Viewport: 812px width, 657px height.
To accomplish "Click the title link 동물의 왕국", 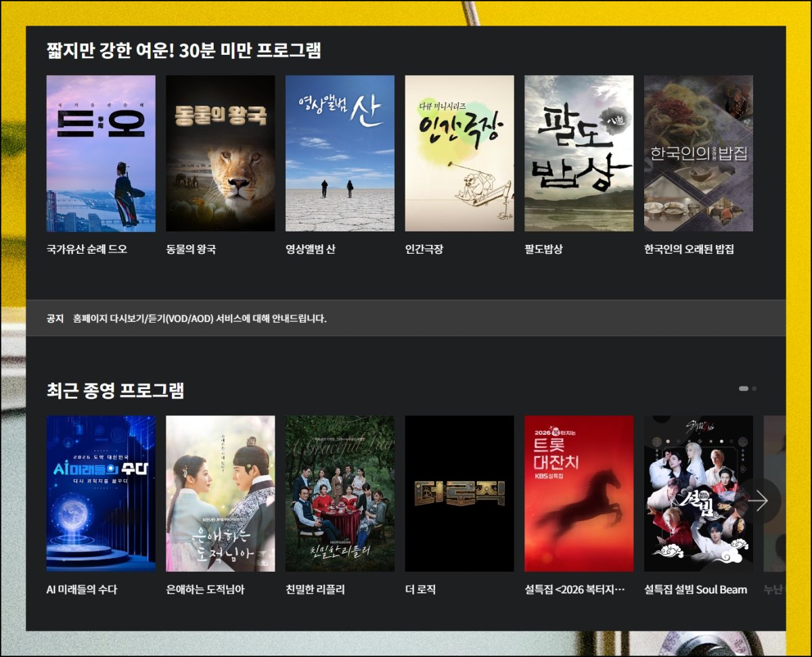I will [191, 249].
